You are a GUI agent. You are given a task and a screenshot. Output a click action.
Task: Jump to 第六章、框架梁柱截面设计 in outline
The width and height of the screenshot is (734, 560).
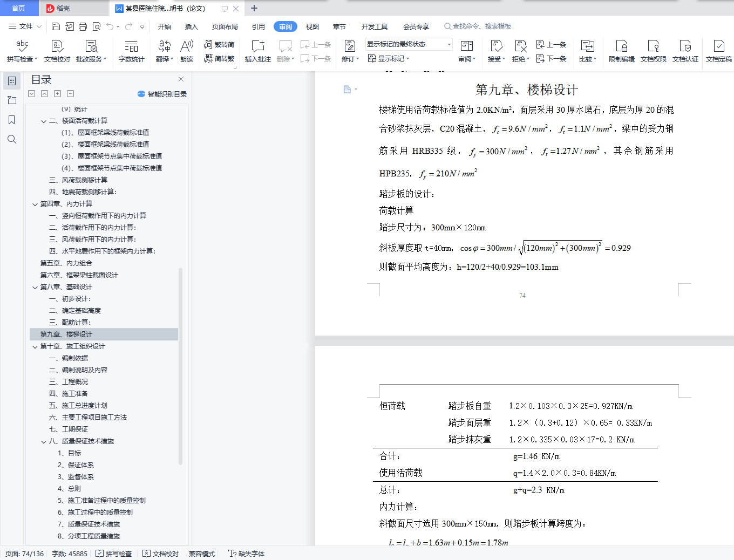click(x=79, y=275)
